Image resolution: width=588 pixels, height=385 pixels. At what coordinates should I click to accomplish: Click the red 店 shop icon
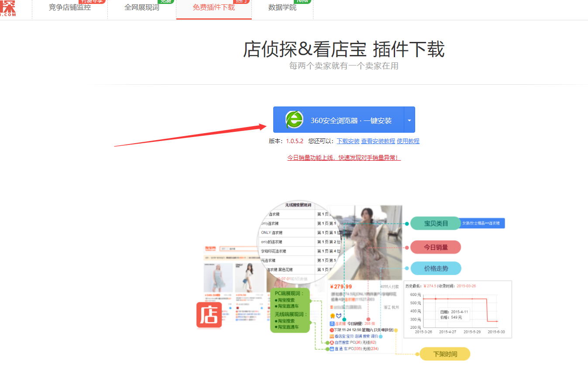209,315
